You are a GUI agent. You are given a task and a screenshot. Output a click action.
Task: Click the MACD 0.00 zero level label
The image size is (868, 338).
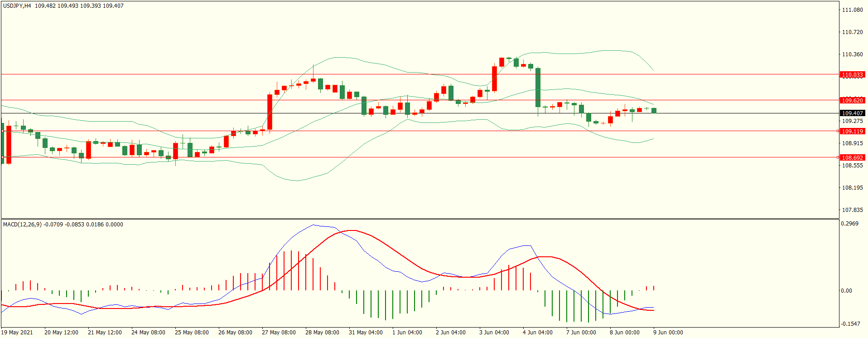[846, 291]
